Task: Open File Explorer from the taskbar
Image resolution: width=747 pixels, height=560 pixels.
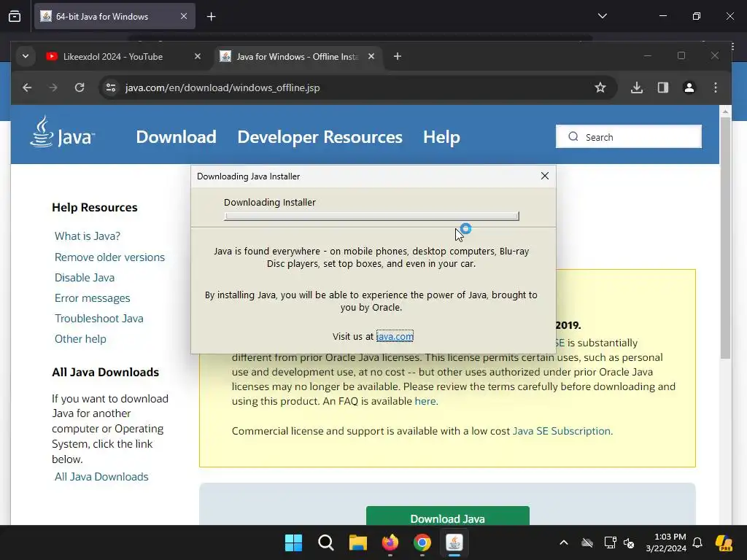Action: 357,542
